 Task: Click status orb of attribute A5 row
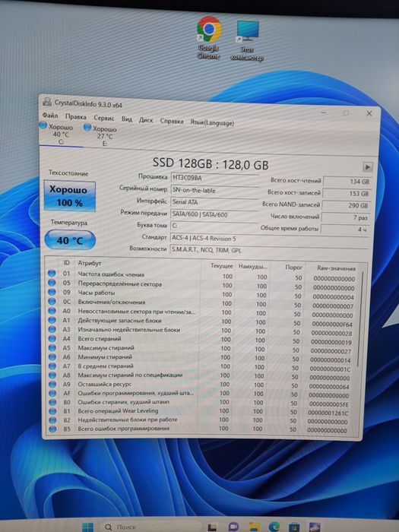(52, 348)
